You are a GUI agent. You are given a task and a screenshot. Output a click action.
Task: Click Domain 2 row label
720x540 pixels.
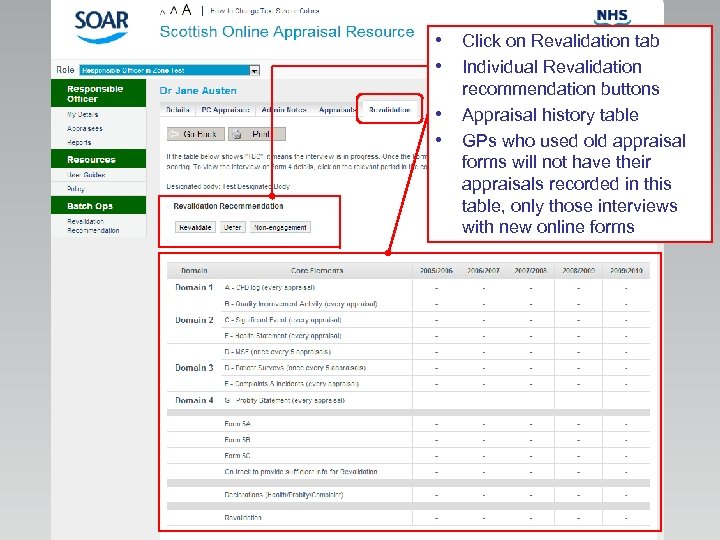194,320
